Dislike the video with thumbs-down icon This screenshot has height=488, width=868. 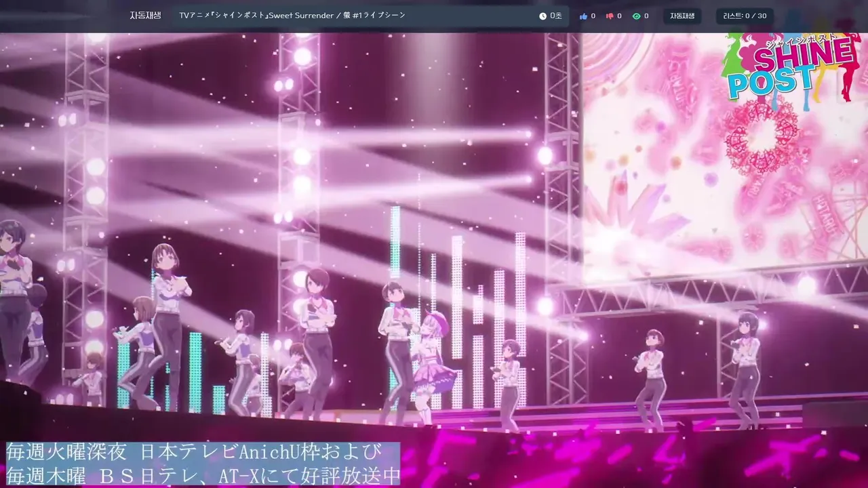click(x=610, y=16)
